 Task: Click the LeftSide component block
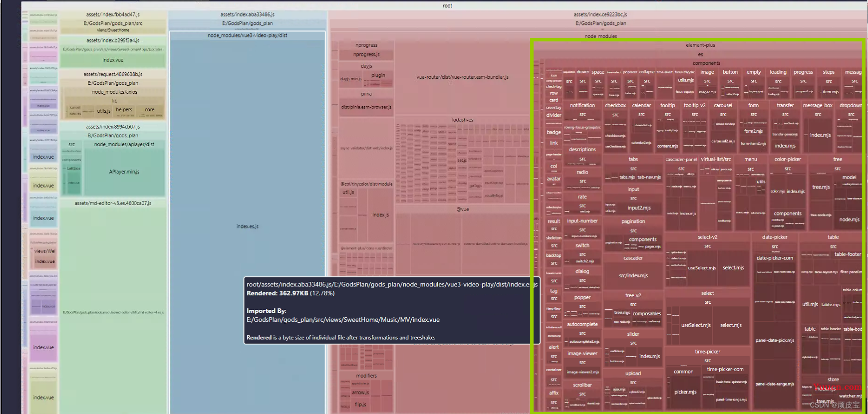point(74,169)
